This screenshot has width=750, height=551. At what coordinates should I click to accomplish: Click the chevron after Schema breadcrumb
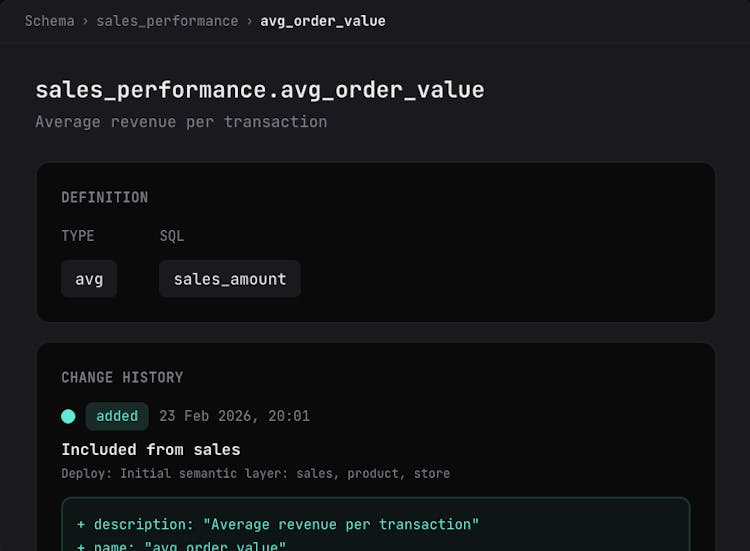85,21
